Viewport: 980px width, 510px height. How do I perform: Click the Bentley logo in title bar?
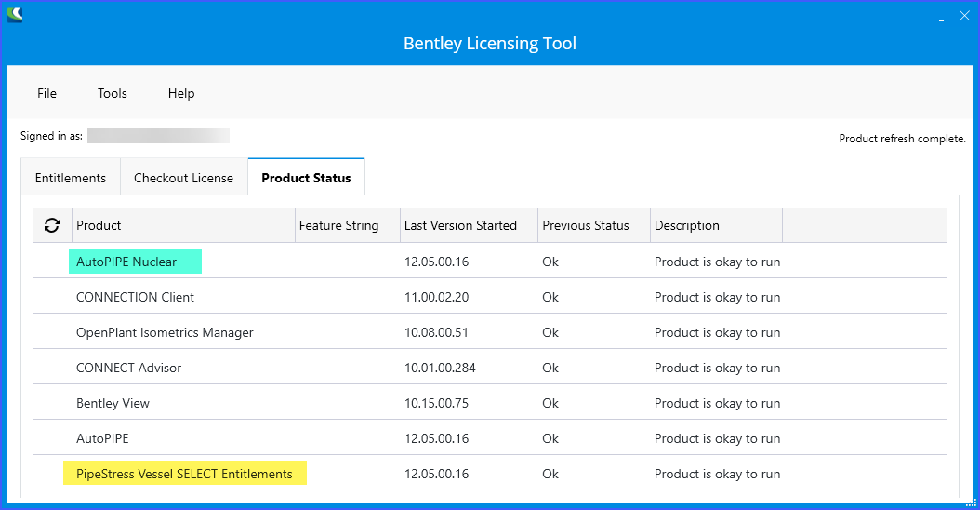point(15,15)
